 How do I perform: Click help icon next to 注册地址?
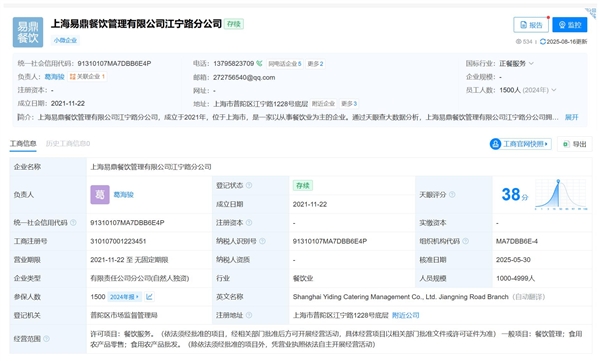249,315
